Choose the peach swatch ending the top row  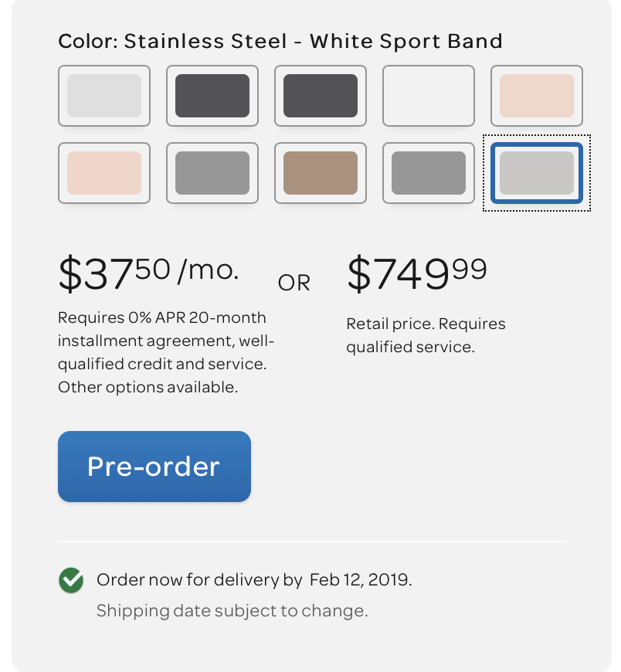click(x=537, y=96)
